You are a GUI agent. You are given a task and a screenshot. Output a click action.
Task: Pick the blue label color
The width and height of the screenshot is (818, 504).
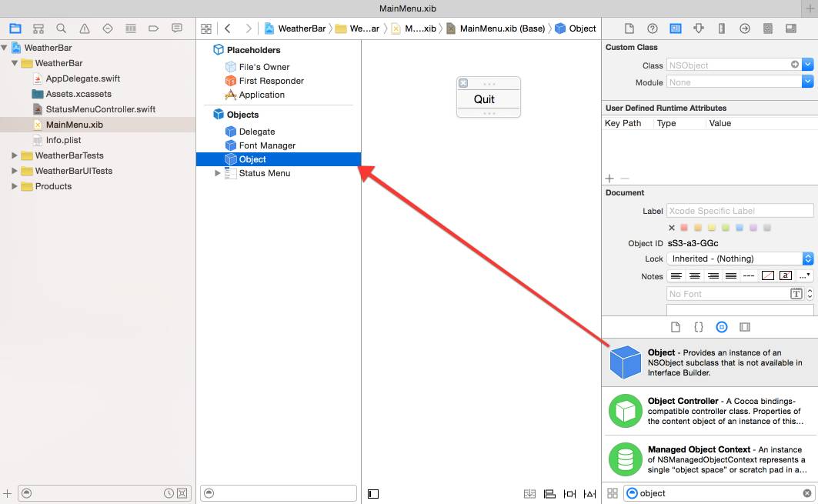point(740,228)
